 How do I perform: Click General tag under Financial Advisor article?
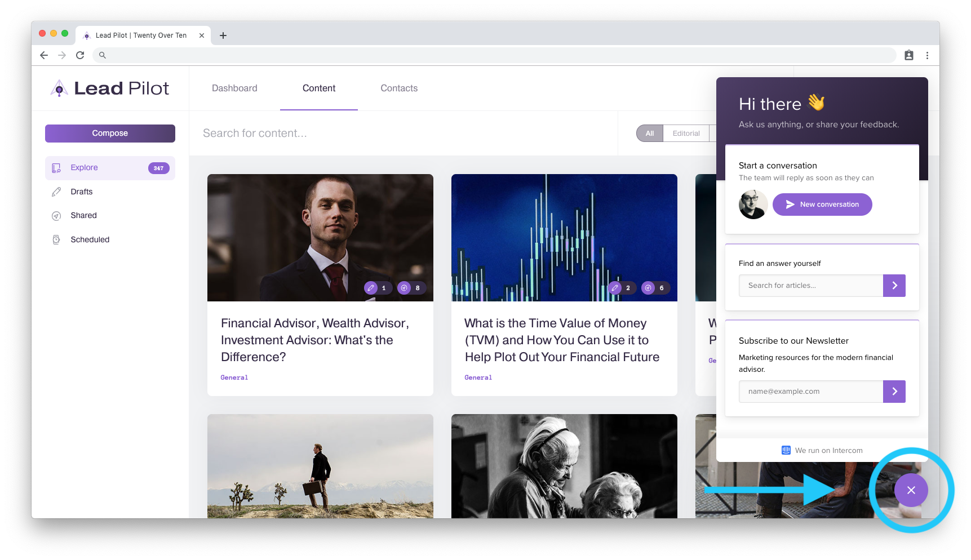coord(234,377)
